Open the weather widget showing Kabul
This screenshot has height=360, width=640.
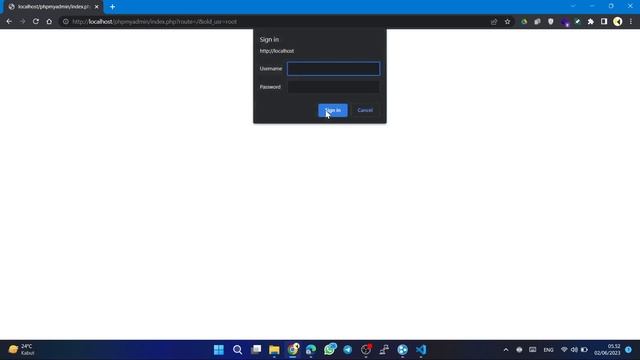22,350
